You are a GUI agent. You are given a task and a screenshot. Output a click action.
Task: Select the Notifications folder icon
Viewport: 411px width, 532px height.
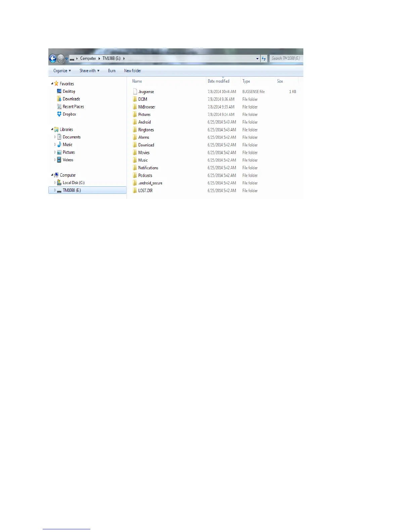coord(135,168)
